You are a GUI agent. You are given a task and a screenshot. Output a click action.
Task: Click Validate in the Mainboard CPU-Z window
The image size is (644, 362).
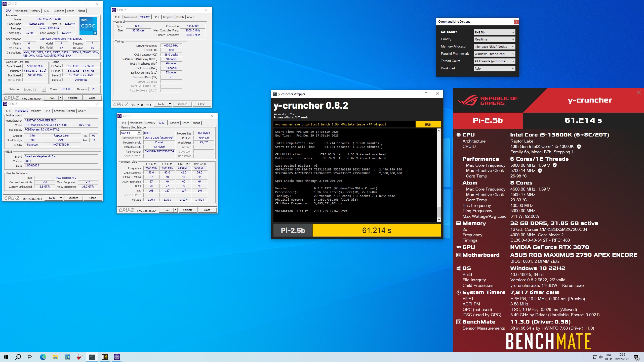coord(73,198)
